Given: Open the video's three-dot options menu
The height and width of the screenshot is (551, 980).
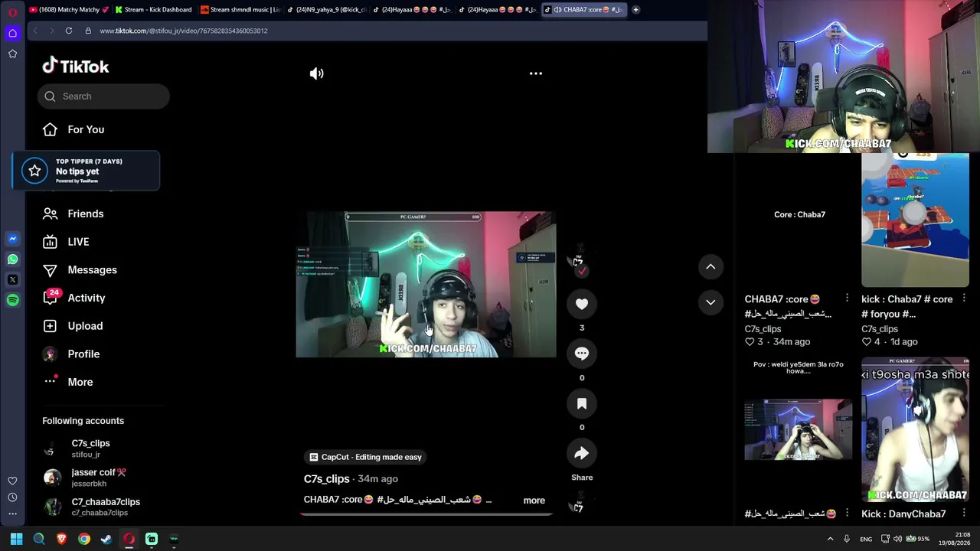Looking at the screenshot, I should 536,73.
